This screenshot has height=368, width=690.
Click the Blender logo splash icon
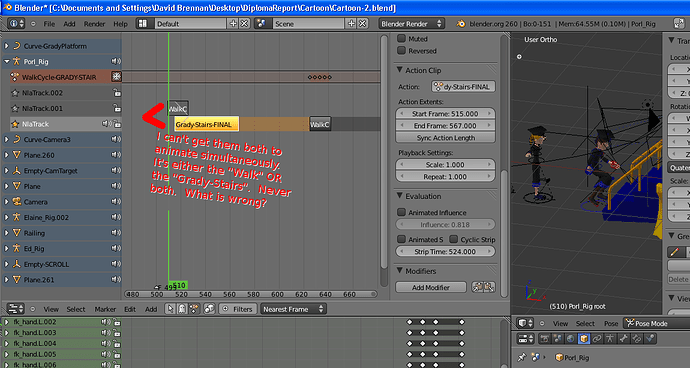[x=461, y=24]
